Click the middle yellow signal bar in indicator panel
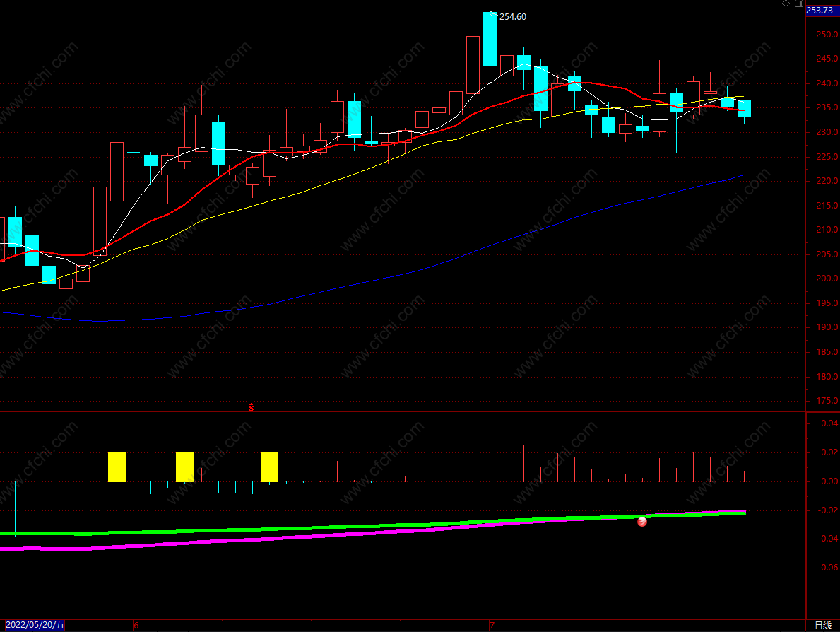This screenshot has height=632, width=840. click(x=185, y=467)
